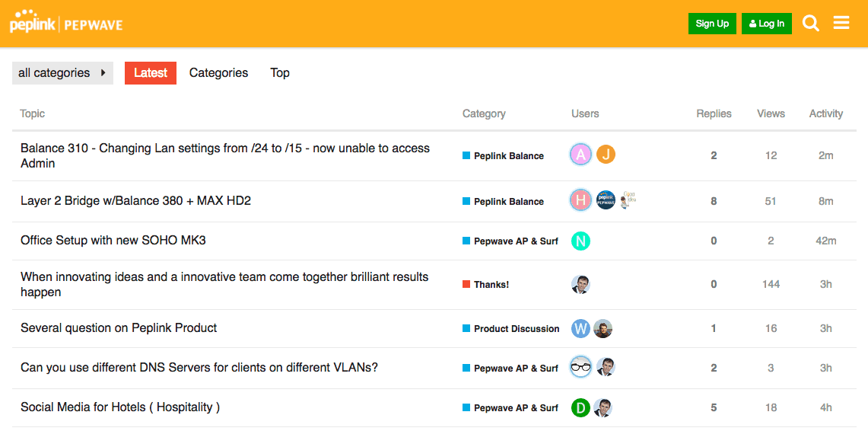Click the 42m activity time on Office Setup row
This screenshot has width=868, height=431.
826,241
